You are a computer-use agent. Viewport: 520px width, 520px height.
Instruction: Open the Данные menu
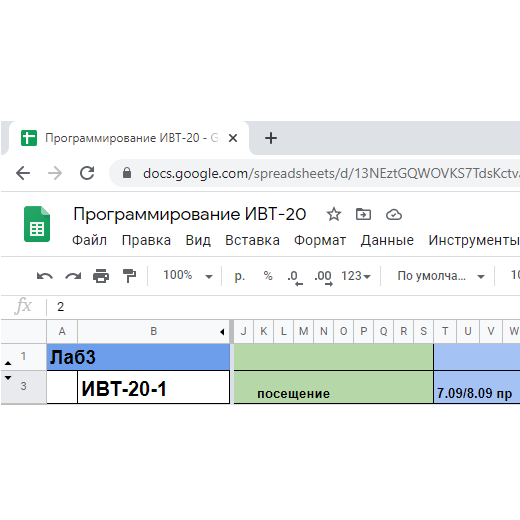[x=387, y=240]
